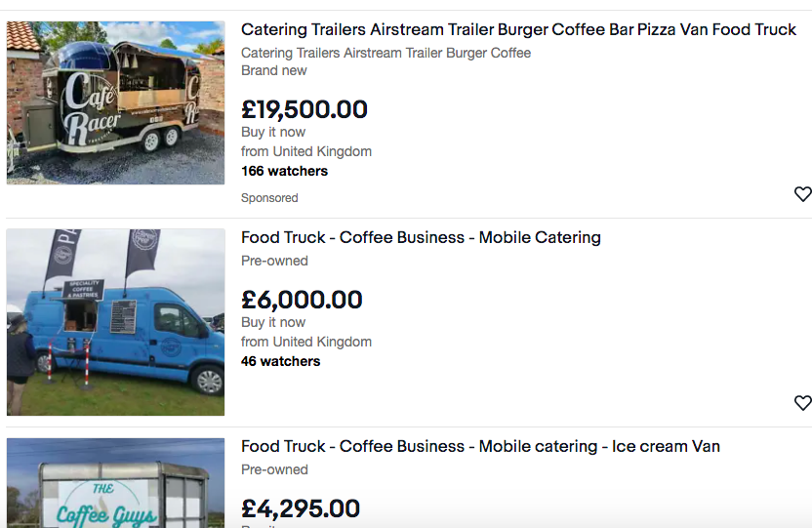Click the 166 watchers text
The image size is (812, 528).
click(284, 171)
